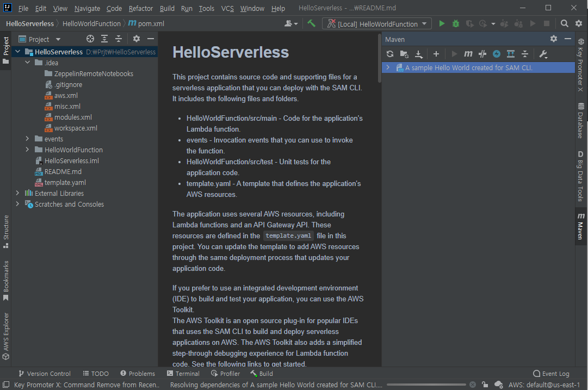This screenshot has height=390, width=588.
Task: Open the File menu
Action: coord(23,8)
